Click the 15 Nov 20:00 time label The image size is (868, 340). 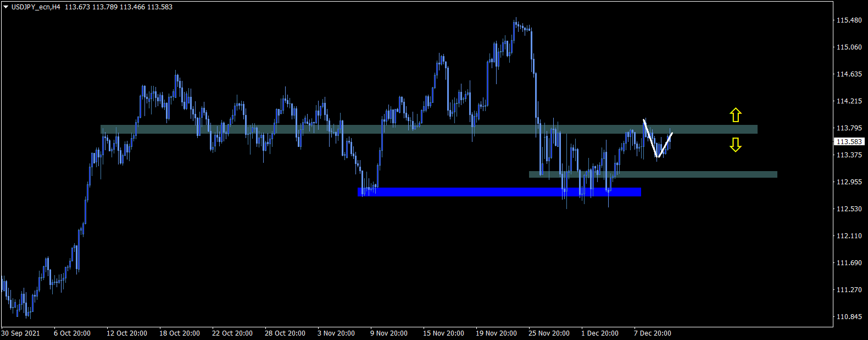click(x=443, y=333)
